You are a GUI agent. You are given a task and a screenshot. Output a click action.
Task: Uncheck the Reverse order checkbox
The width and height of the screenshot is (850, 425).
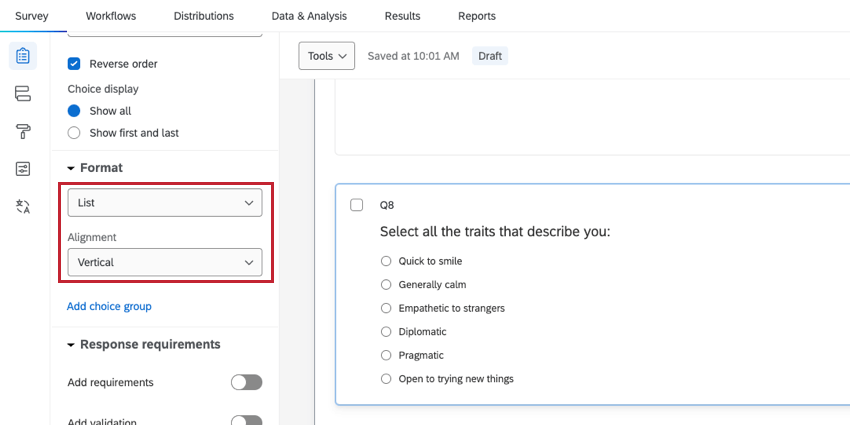[74, 64]
